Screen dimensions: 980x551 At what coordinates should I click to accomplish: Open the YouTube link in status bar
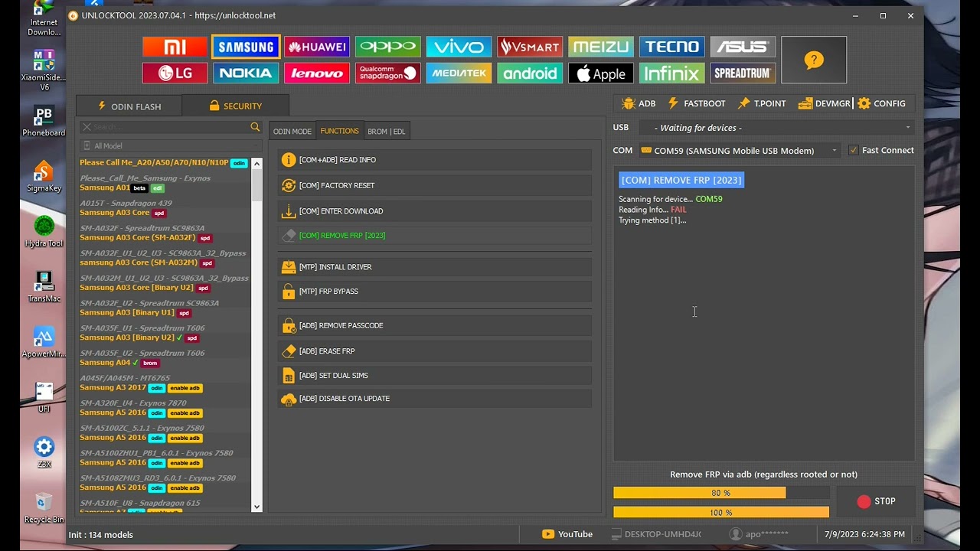[567, 534]
